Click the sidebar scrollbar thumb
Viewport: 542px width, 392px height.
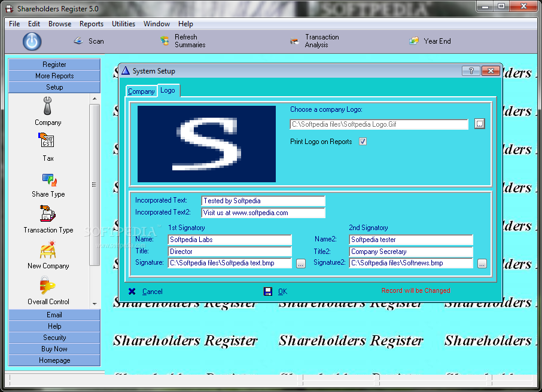[95, 185]
